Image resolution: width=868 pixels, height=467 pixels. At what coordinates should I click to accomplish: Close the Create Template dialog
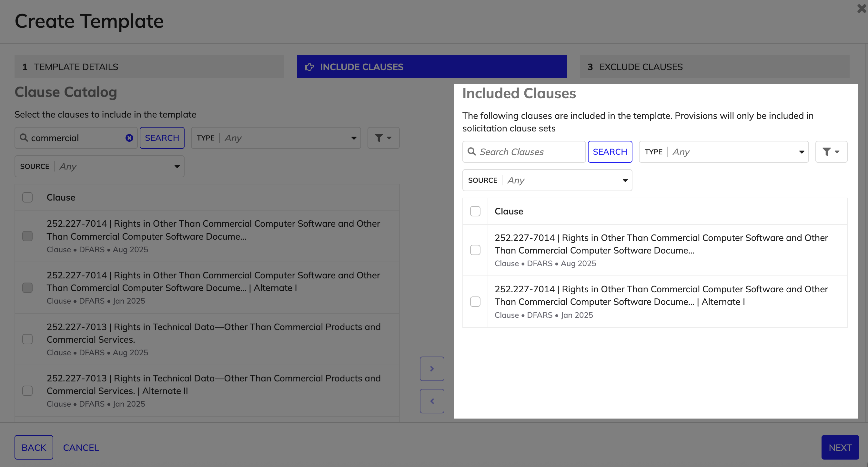tap(862, 8)
